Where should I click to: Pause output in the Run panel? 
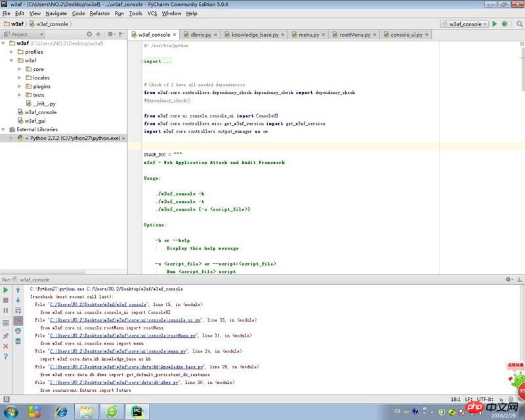pyautogui.click(x=6, y=310)
